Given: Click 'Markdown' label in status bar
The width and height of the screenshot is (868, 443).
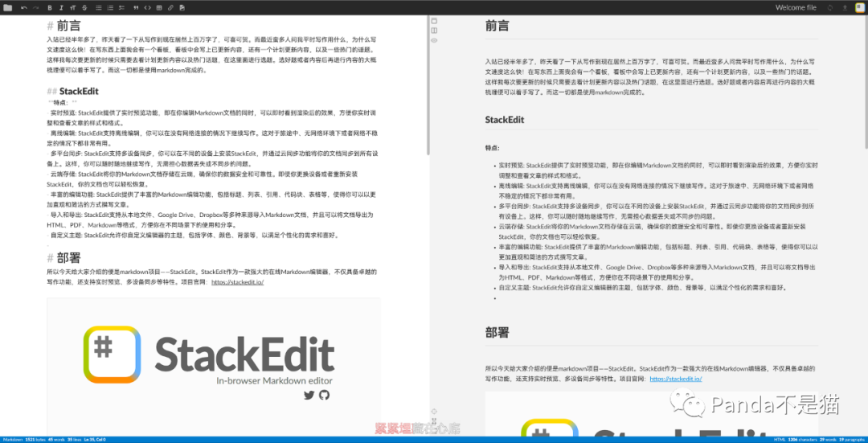Looking at the screenshot, I should click(x=13, y=440).
